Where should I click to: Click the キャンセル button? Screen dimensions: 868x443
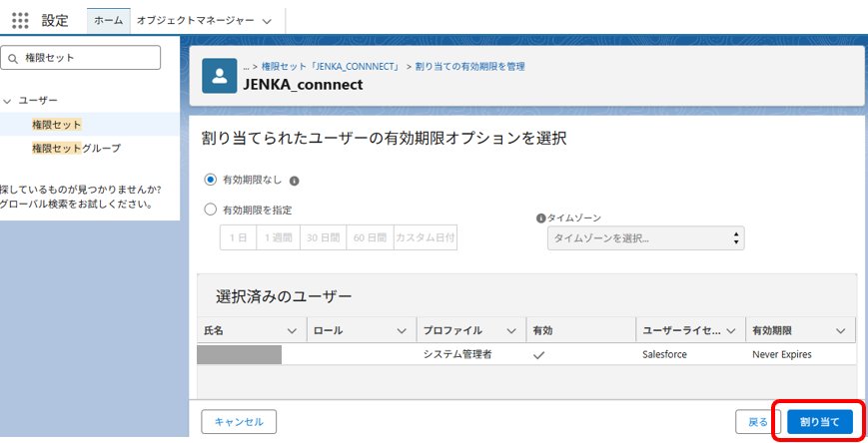(239, 422)
